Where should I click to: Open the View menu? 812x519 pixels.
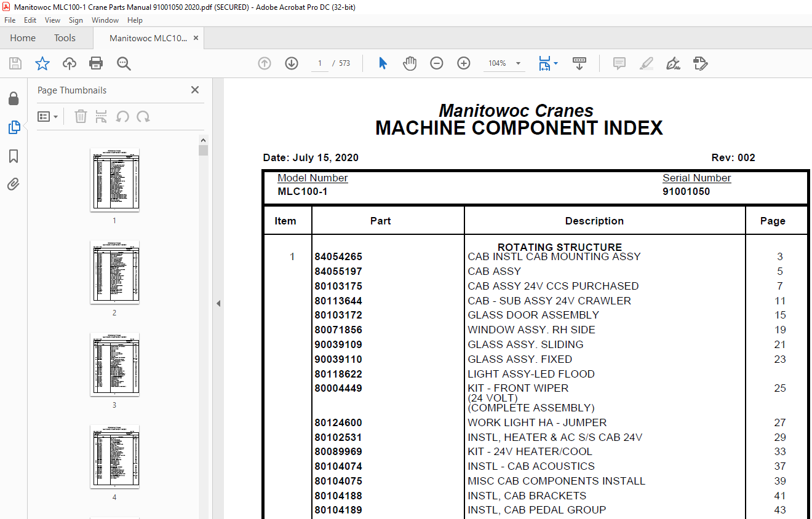click(53, 20)
